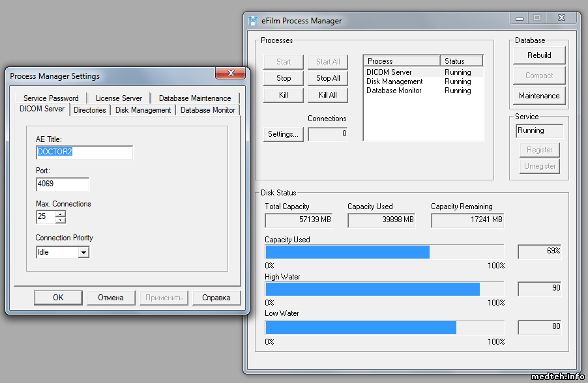Image resolution: width=588 pixels, height=383 pixels.
Task: Select the Database Monitor tab
Action: 208,110
